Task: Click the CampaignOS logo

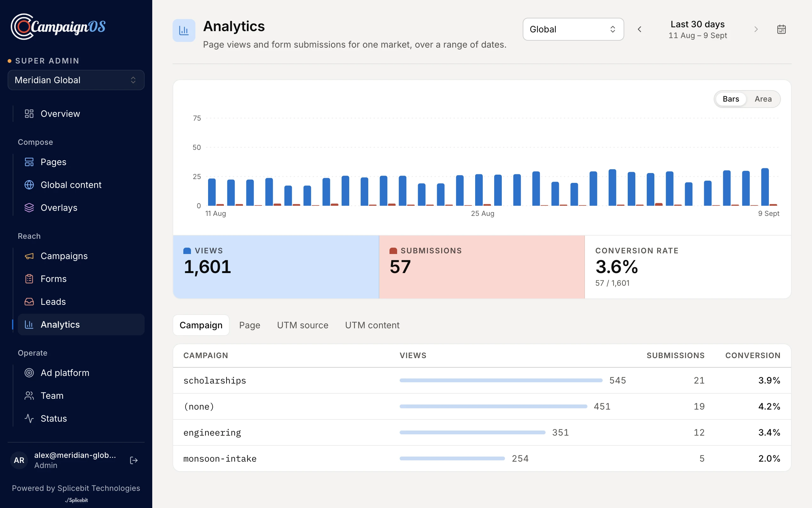Action: tap(58, 27)
